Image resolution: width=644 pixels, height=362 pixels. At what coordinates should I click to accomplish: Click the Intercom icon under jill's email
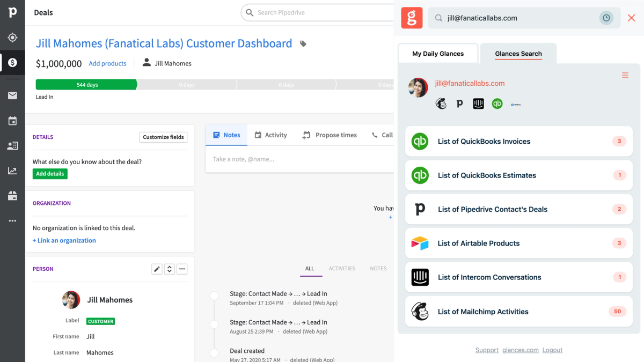pos(478,104)
